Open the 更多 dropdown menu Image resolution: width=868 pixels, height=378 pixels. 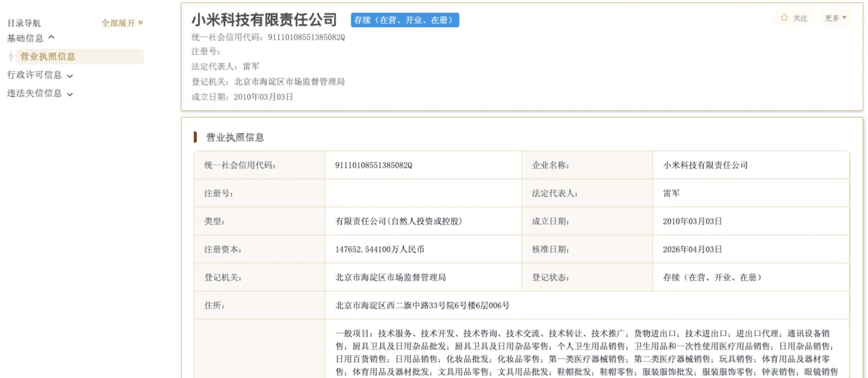click(835, 18)
